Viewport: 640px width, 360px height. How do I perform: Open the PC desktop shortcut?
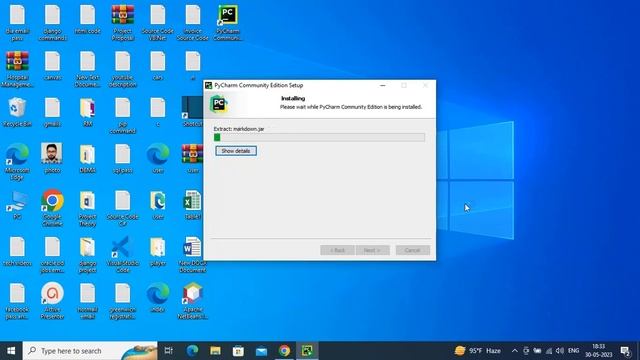pos(17,205)
